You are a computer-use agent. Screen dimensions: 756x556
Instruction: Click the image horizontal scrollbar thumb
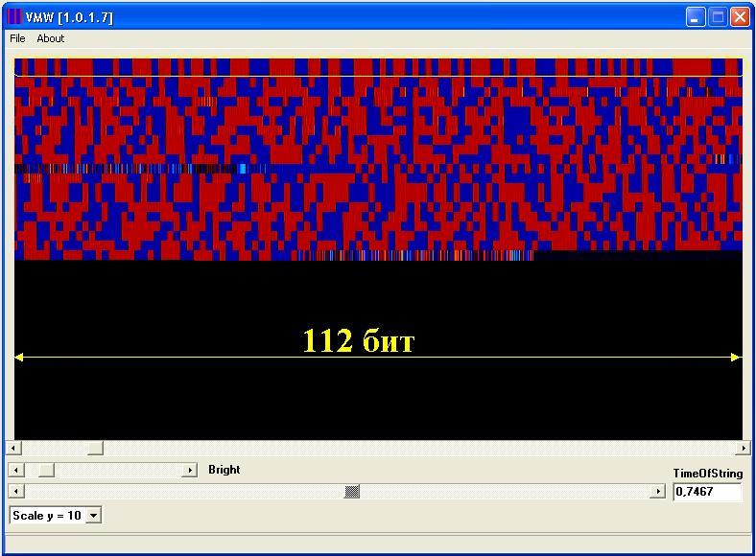[x=96, y=449]
